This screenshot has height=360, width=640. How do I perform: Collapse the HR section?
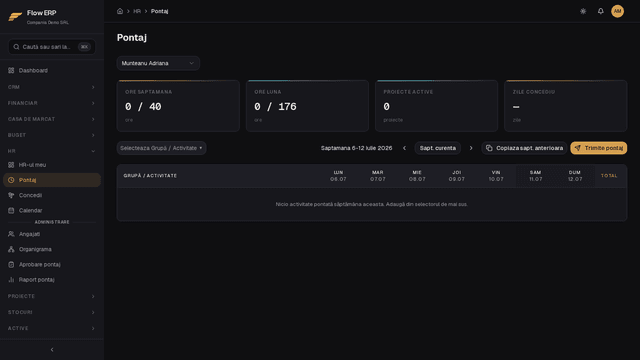pos(52,151)
